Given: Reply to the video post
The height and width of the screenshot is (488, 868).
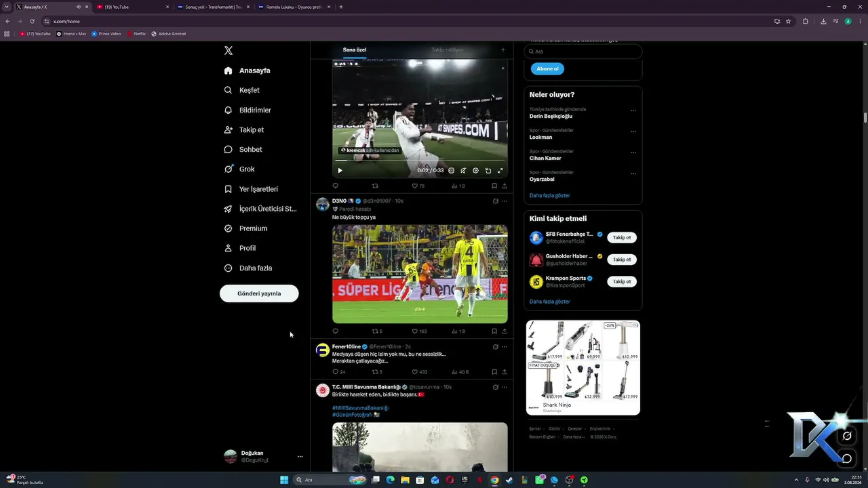Looking at the screenshot, I should coord(335,186).
